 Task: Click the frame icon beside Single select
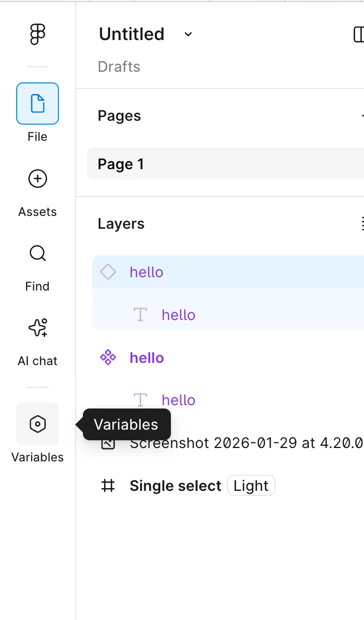tap(108, 486)
